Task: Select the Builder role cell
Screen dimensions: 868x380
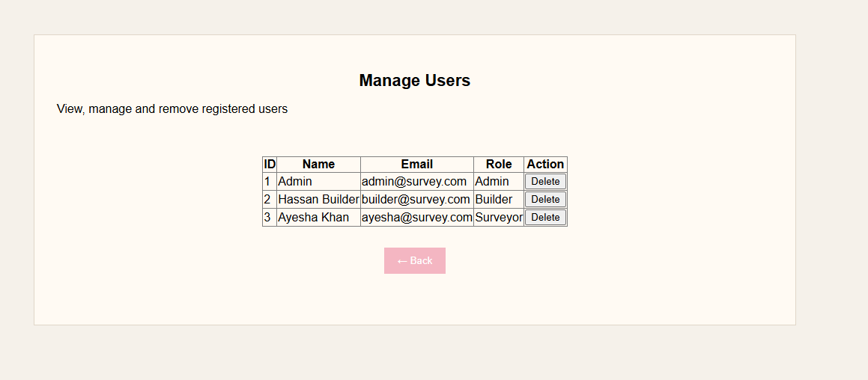Action: [499, 199]
